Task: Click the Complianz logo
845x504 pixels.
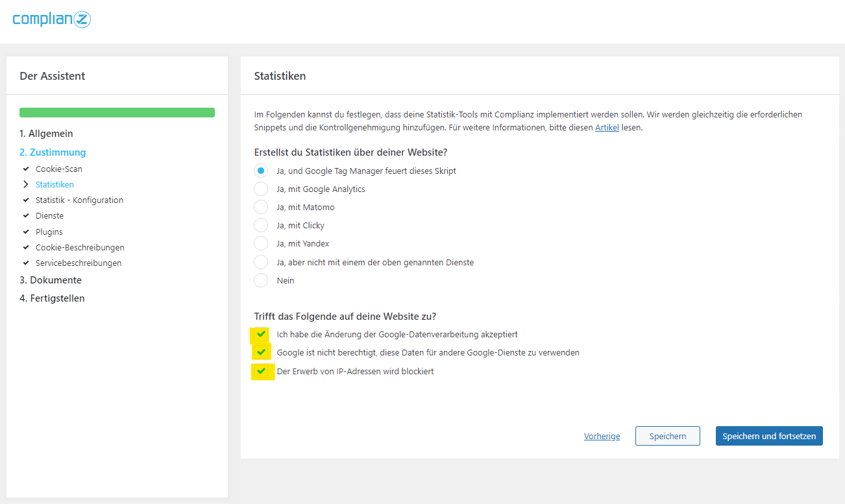Action: tap(52, 19)
